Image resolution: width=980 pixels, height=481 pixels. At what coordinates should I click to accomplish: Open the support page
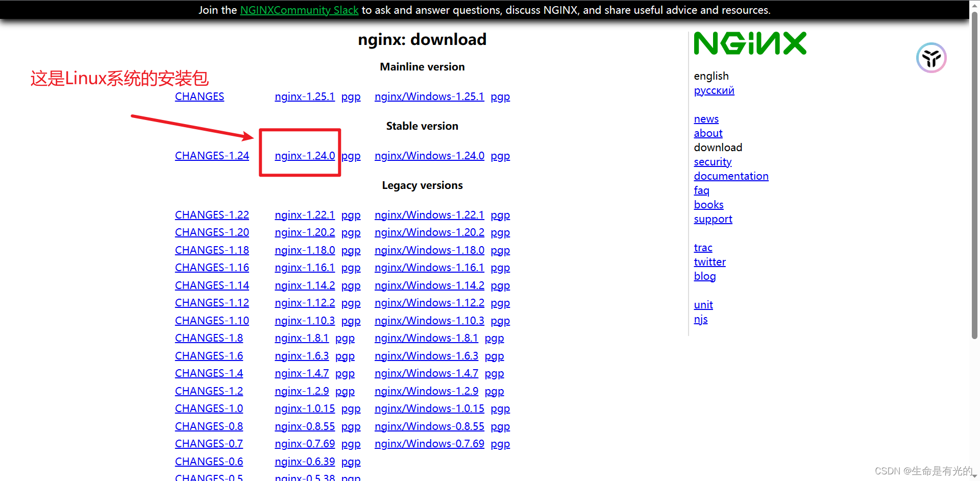point(713,219)
